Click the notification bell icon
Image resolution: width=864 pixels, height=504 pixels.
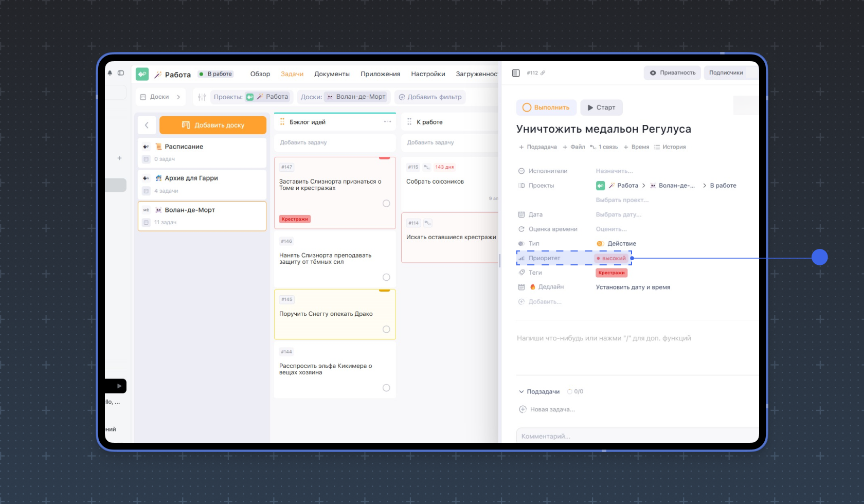click(x=110, y=73)
